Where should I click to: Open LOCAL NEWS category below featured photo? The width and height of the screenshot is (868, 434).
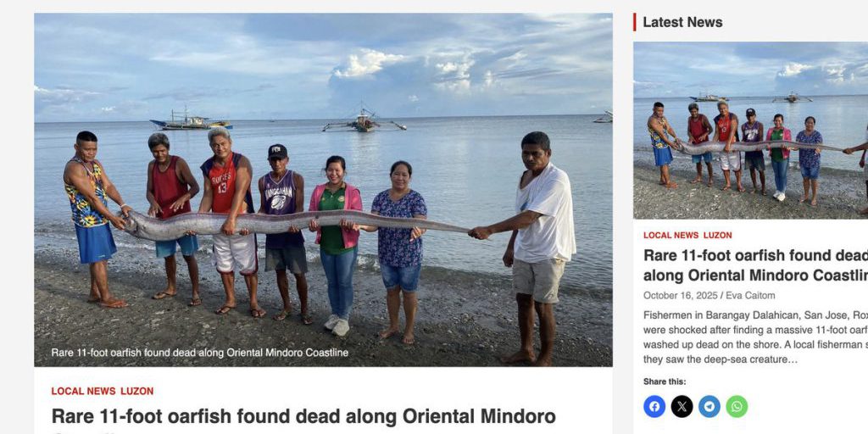[x=84, y=391]
